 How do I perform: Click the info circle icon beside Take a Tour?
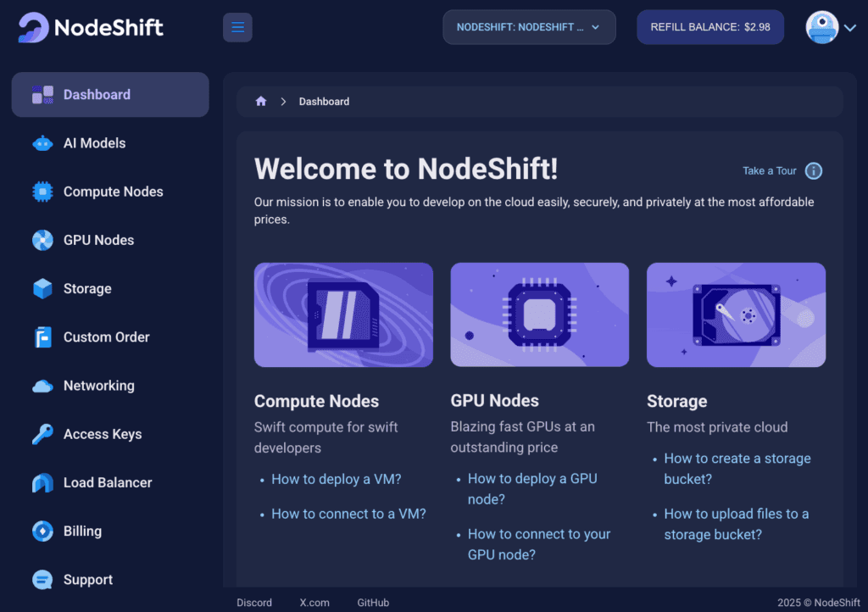(x=813, y=171)
